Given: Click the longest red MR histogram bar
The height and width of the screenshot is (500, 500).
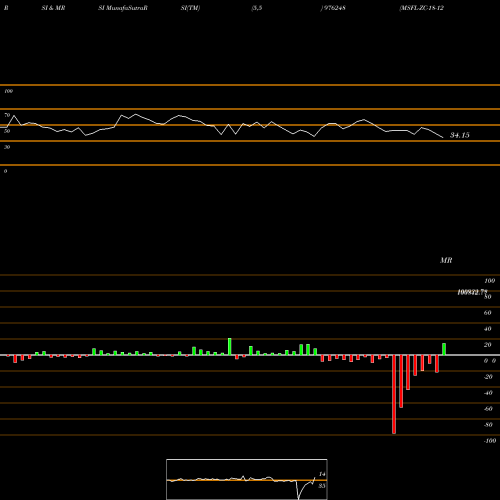Looking at the screenshot, I should (394, 394).
